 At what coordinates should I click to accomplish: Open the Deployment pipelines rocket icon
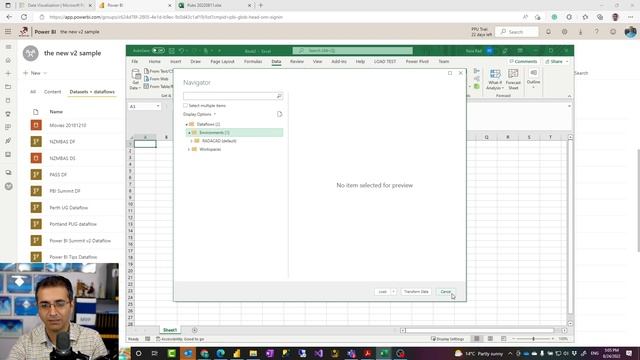8,141
